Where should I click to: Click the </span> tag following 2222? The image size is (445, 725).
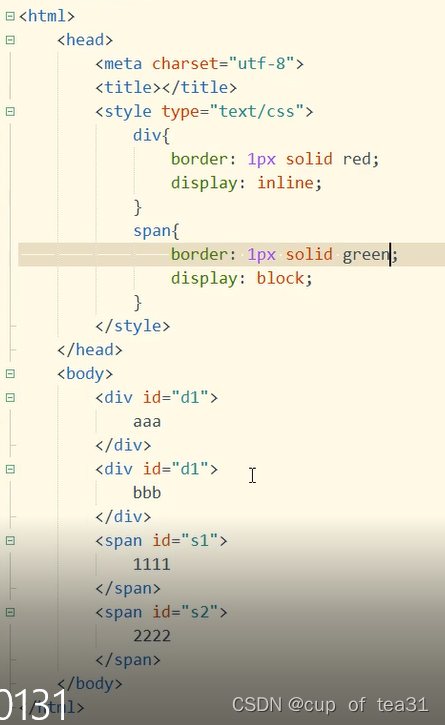tap(128, 660)
